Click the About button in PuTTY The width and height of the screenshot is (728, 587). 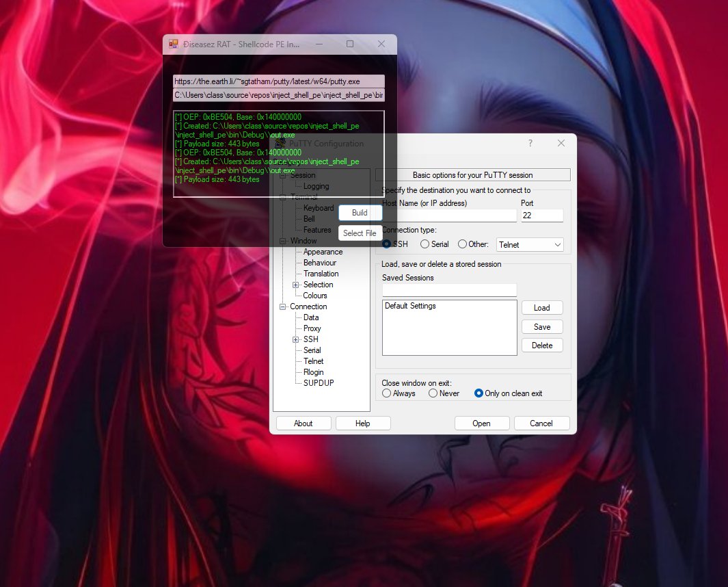pos(304,423)
